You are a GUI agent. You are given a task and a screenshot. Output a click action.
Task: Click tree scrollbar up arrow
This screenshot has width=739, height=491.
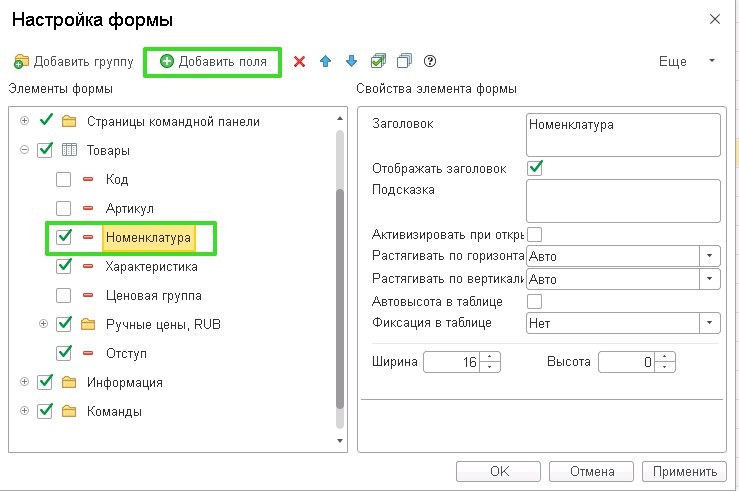340,118
